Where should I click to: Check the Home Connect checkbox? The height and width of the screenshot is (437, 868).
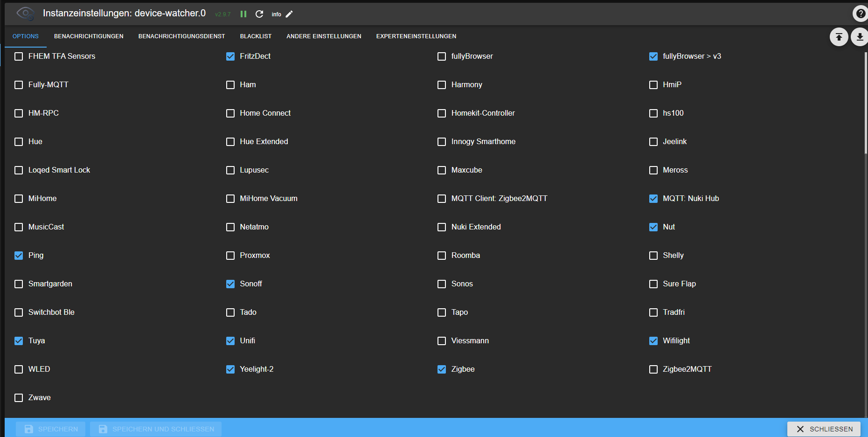tap(230, 113)
